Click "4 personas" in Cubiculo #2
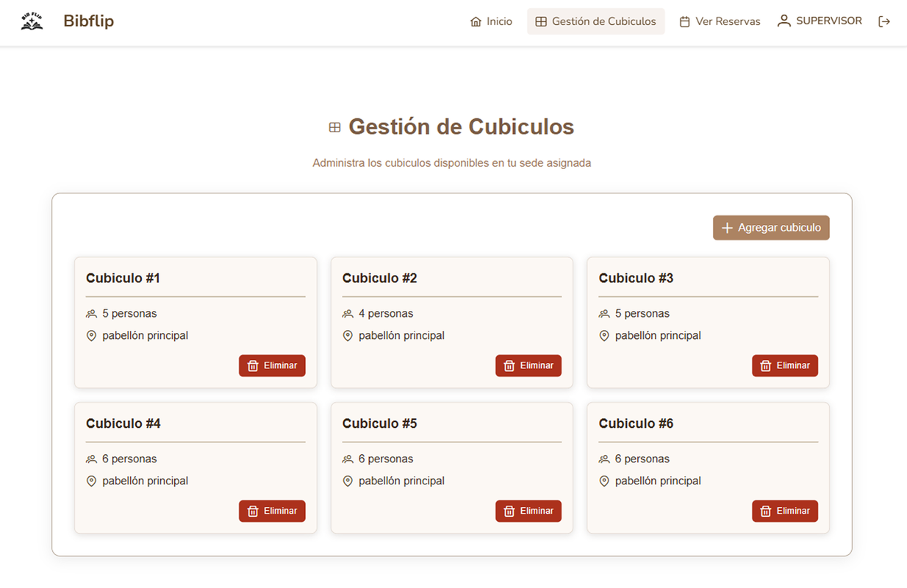The height and width of the screenshot is (588, 907). 386,314
